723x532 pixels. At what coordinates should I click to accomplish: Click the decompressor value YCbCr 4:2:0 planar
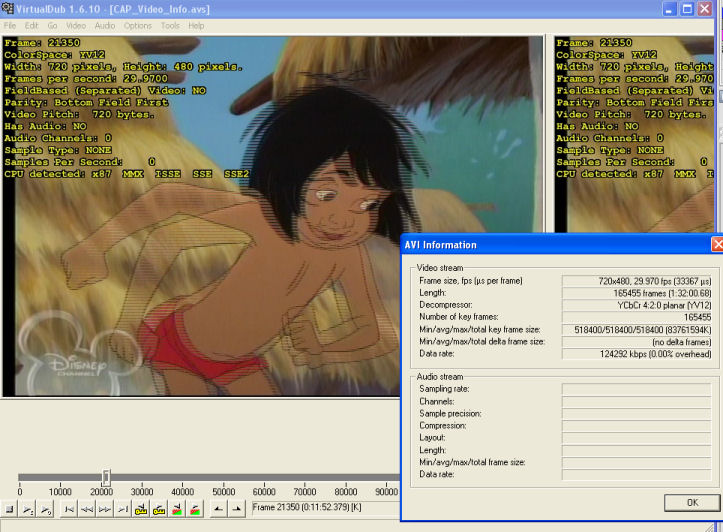coord(637,305)
